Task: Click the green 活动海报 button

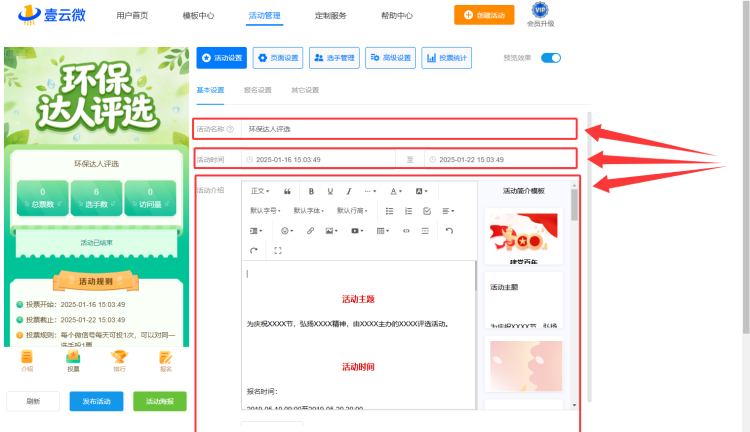Action: (160, 401)
